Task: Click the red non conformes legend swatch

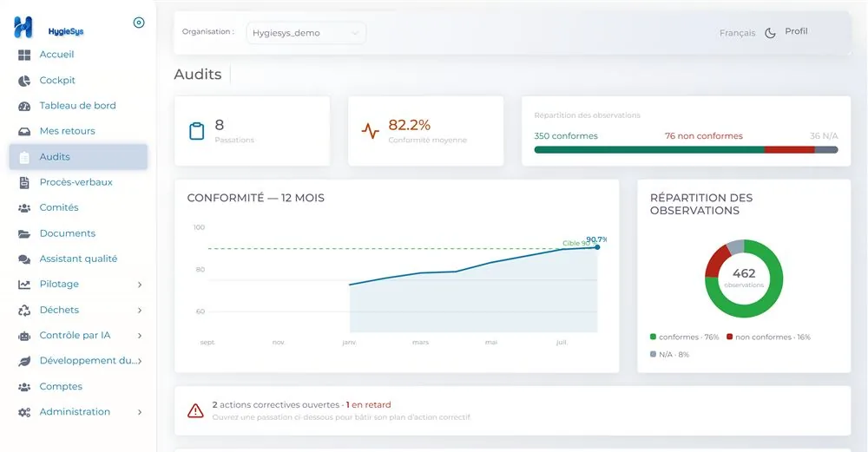Action: (730, 337)
